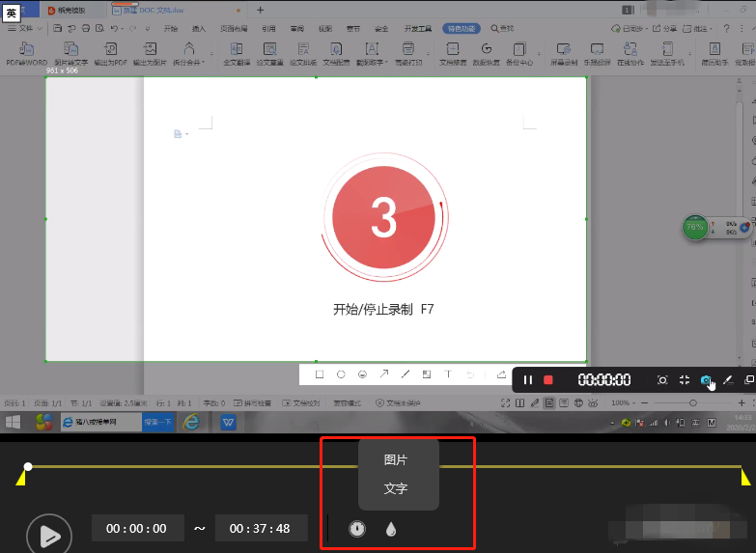Click the watermark droplet icon

[391, 529]
